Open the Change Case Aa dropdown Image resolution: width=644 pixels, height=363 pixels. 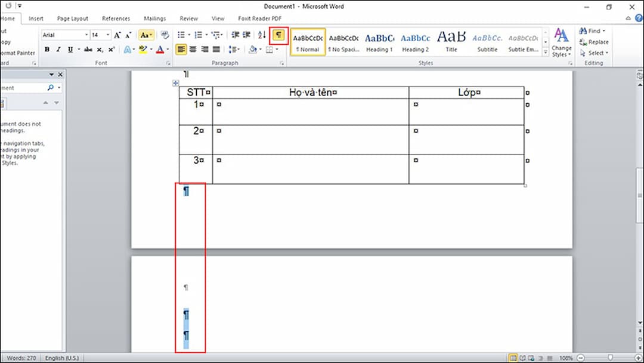coord(147,35)
